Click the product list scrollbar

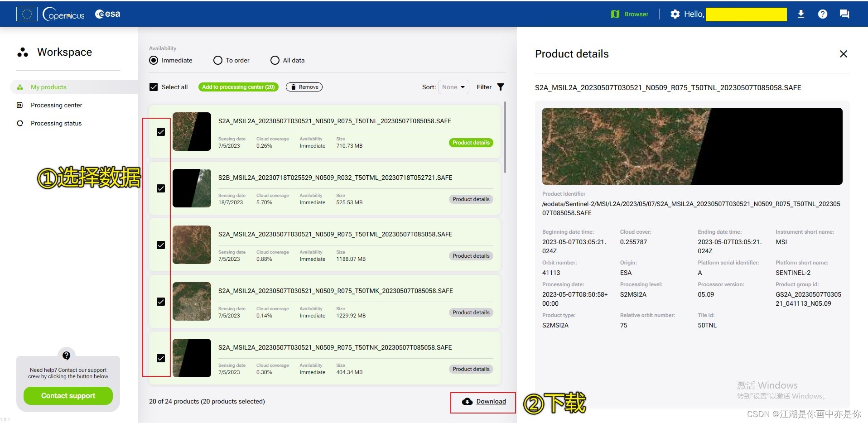(505, 137)
